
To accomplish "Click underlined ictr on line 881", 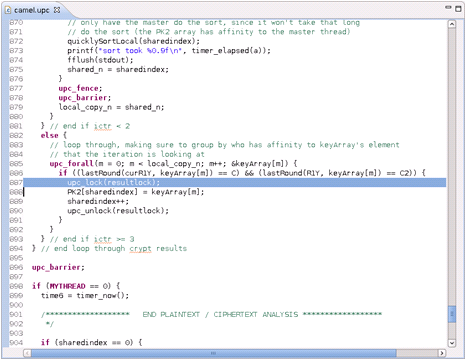I will (x=102, y=126).
